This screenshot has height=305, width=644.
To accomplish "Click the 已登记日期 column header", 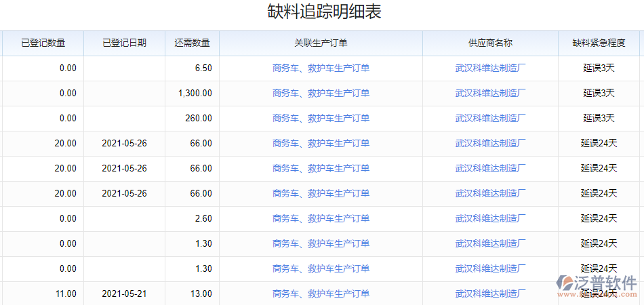I will point(124,43).
